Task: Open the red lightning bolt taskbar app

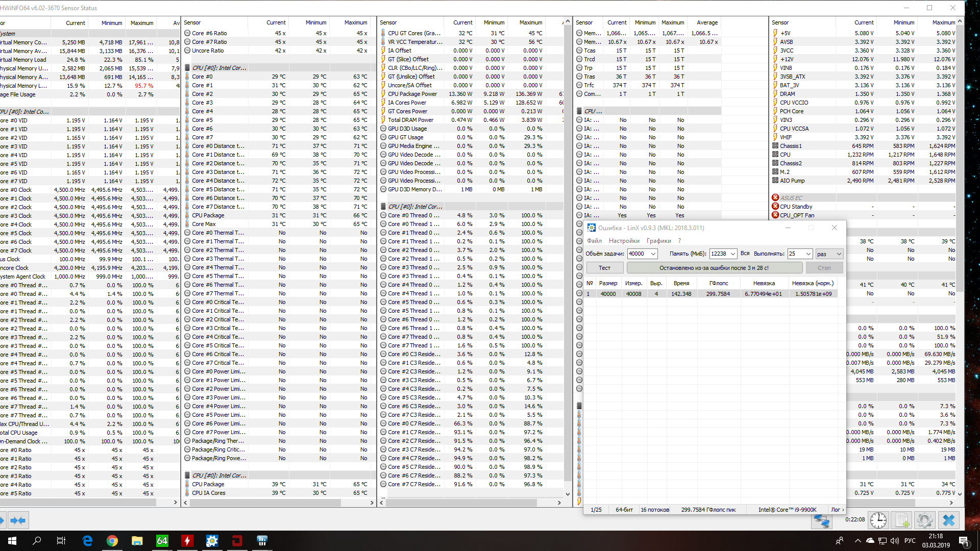Action: [x=187, y=541]
